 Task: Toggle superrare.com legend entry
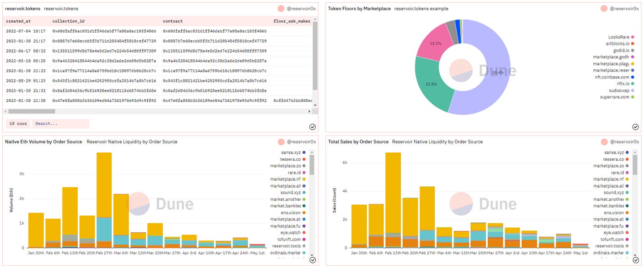(617, 97)
